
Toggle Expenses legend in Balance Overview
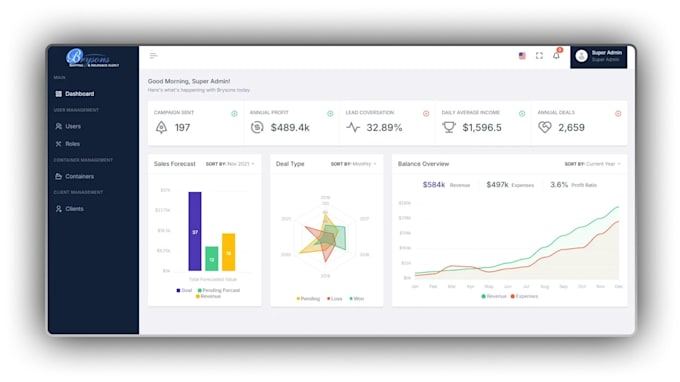pos(524,296)
